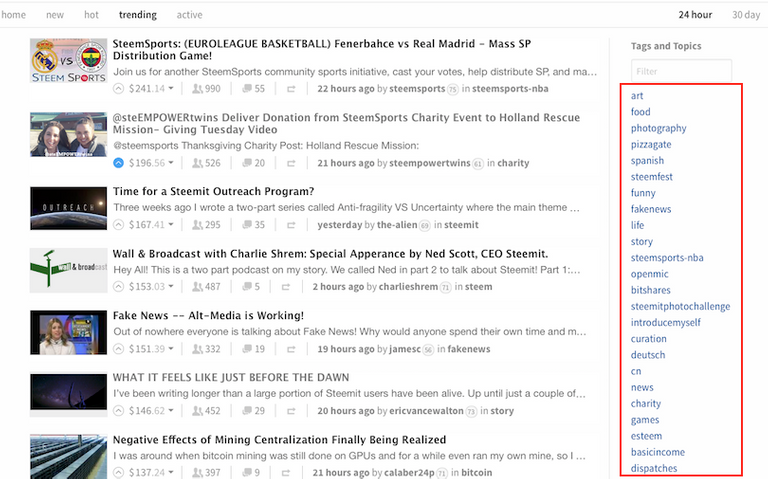This screenshot has width=768, height=479.
Task: Switch to the active tab
Action: pyautogui.click(x=190, y=15)
